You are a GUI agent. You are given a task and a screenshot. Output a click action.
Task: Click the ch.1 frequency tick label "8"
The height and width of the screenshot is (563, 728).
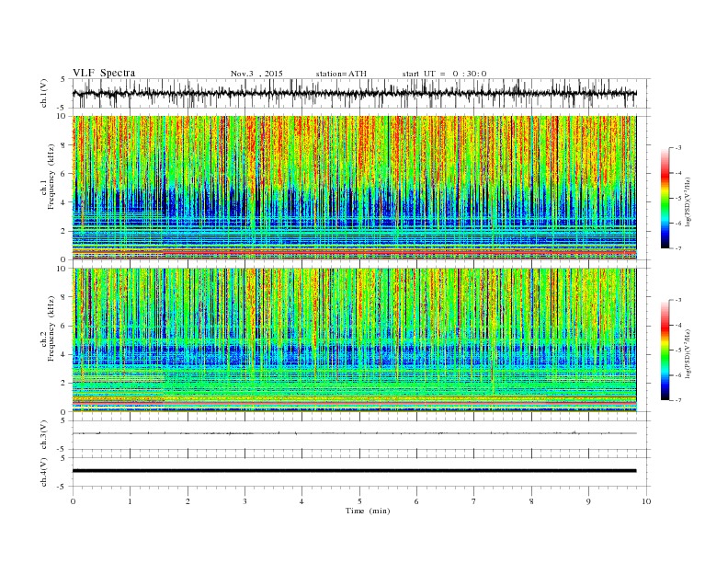[x=63, y=145]
